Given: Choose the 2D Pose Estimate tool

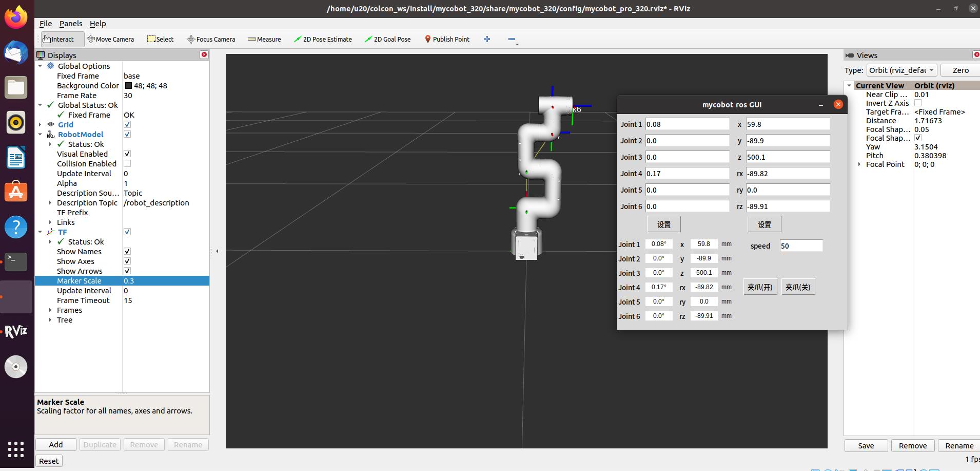Looking at the screenshot, I should 323,39.
